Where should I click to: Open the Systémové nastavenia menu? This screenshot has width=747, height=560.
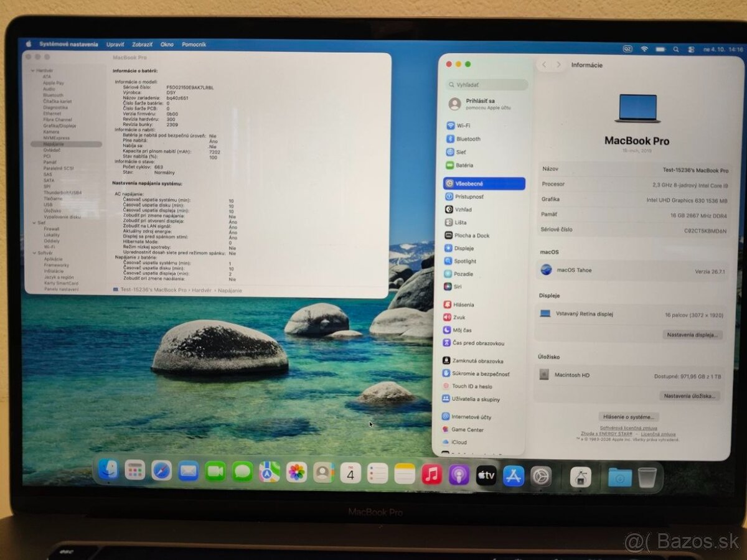(68, 44)
